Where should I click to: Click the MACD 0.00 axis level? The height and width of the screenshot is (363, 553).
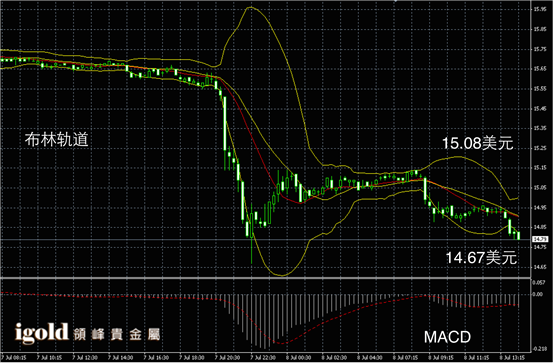[538, 294]
